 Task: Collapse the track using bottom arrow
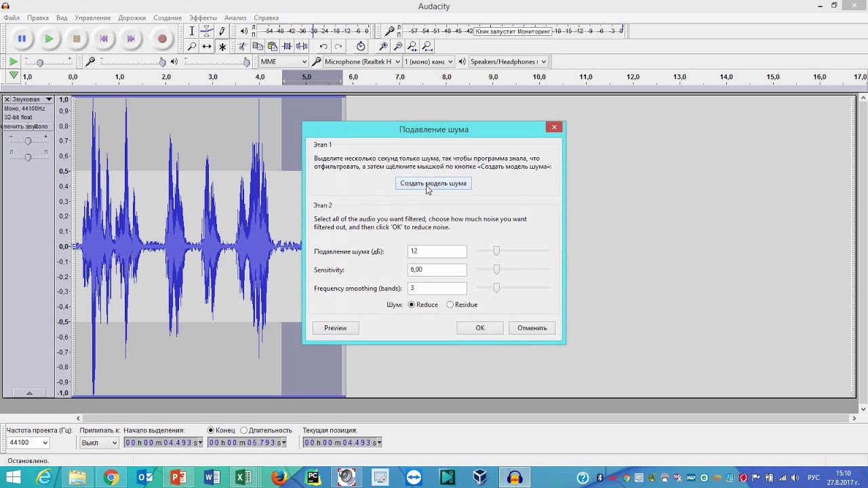28,393
